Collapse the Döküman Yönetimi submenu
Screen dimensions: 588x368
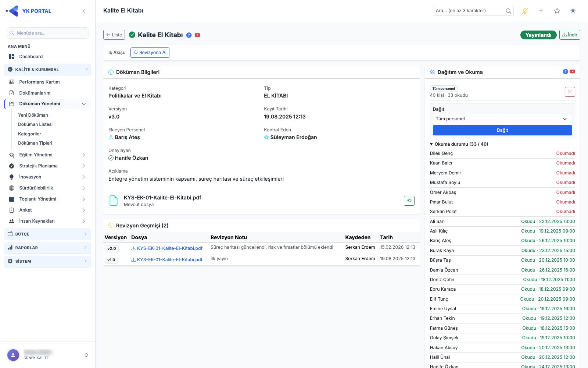coord(48,104)
